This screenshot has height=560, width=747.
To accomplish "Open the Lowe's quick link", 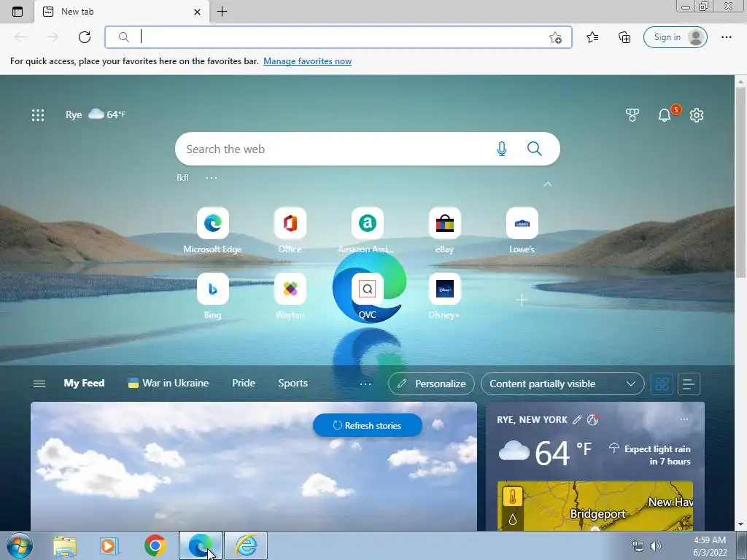I will click(522, 230).
